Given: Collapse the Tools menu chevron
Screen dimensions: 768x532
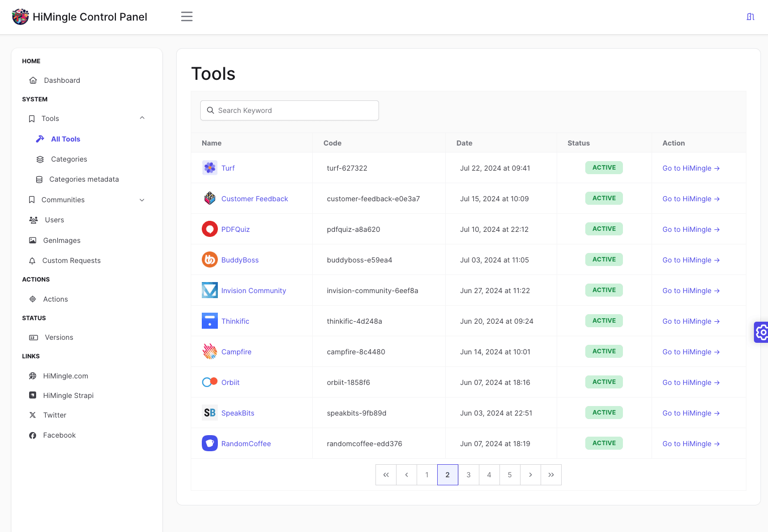Looking at the screenshot, I should point(142,118).
